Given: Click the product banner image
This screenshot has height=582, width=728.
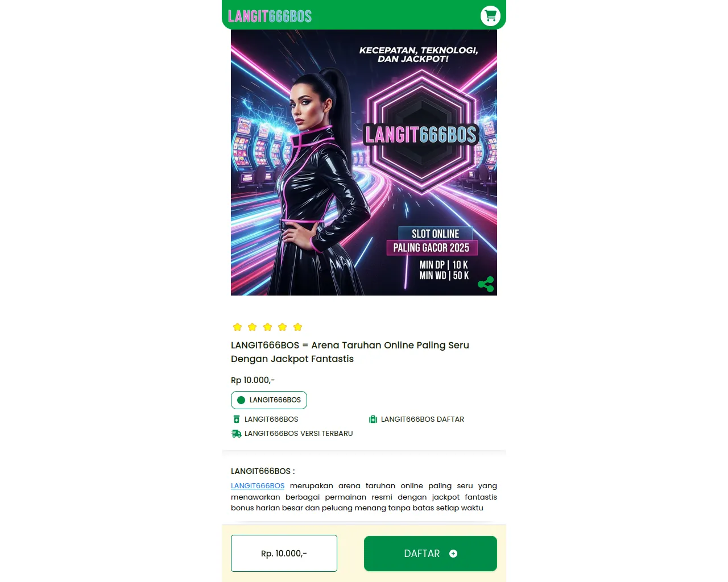Looking at the screenshot, I should (x=364, y=163).
